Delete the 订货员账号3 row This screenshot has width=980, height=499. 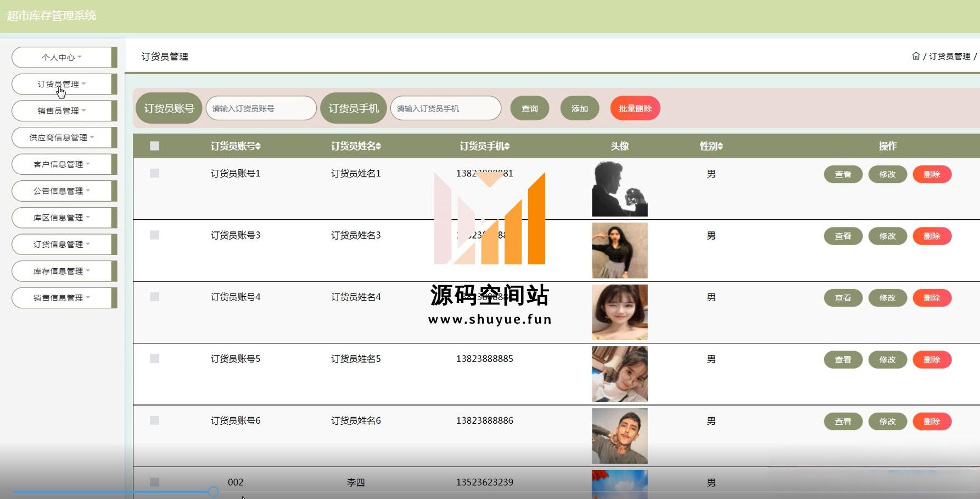click(932, 236)
